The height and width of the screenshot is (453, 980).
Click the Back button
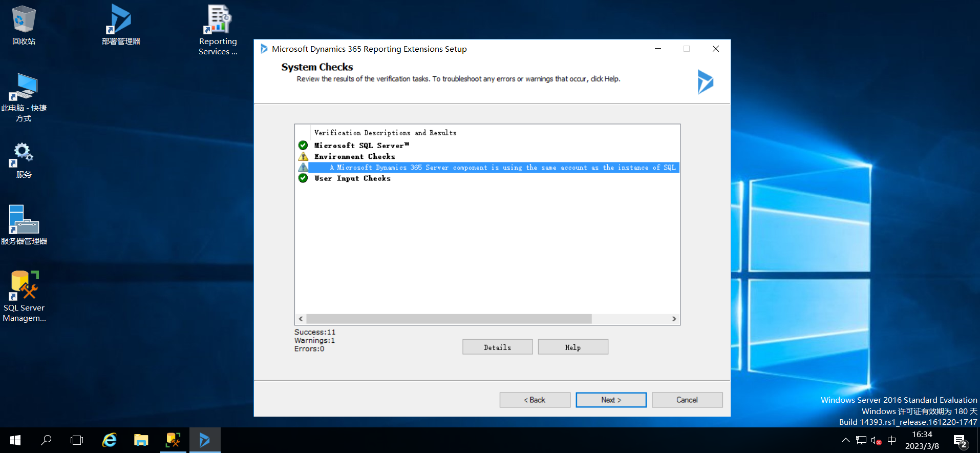535,400
